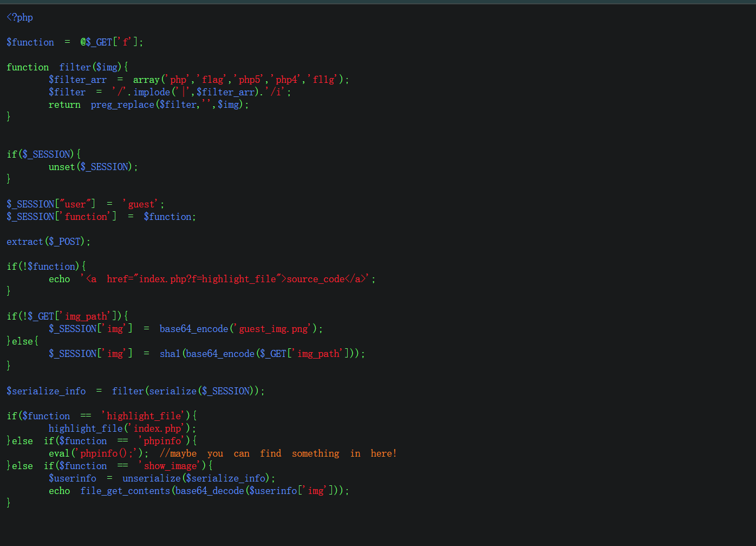Click the $_SESSION["user"] = 'guest' line

(86, 204)
